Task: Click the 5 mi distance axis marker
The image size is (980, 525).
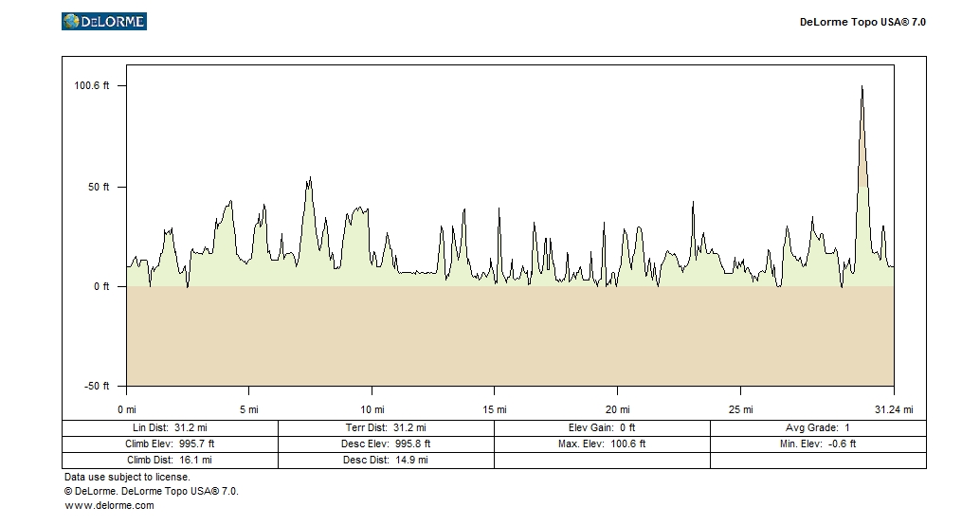Action: (x=248, y=410)
